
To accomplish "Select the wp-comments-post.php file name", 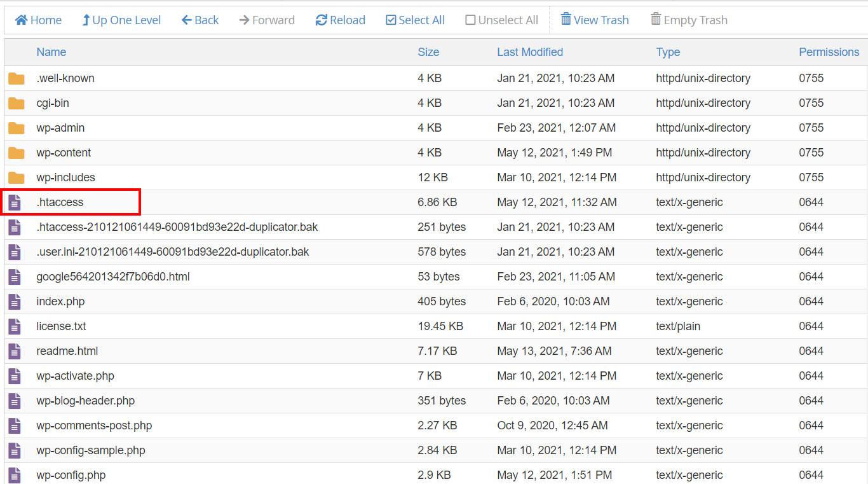I will click(94, 425).
